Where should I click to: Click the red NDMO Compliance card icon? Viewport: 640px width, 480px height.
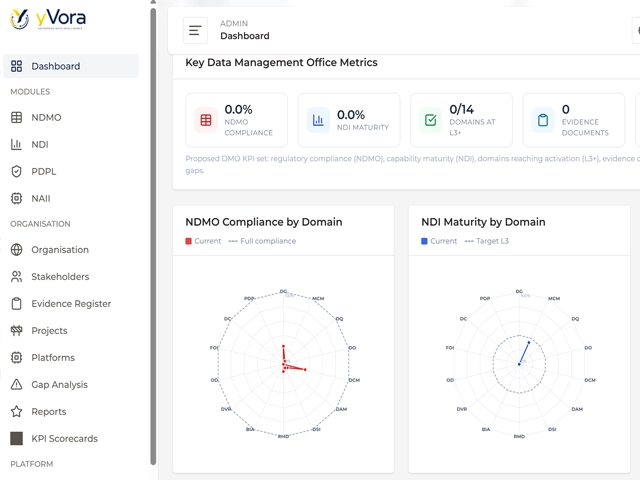(206, 120)
